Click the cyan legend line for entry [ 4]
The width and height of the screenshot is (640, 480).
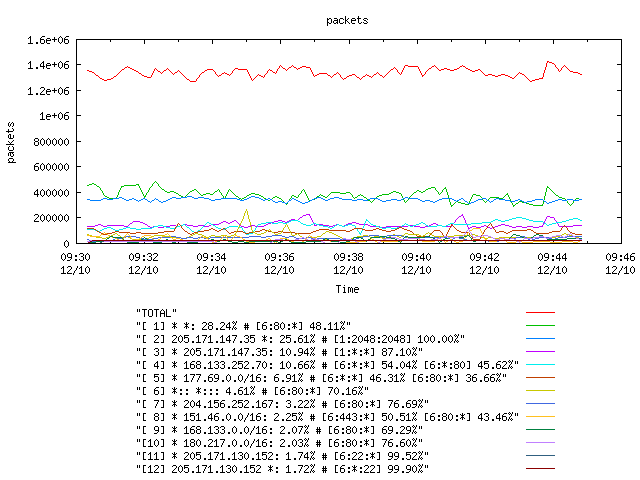[x=540, y=364]
